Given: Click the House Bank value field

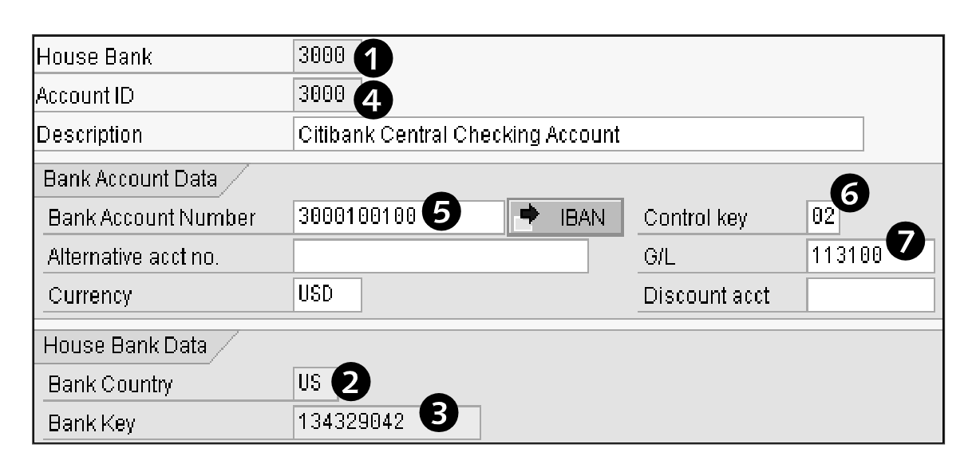Looking at the screenshot, I should [x=322, y=57].
